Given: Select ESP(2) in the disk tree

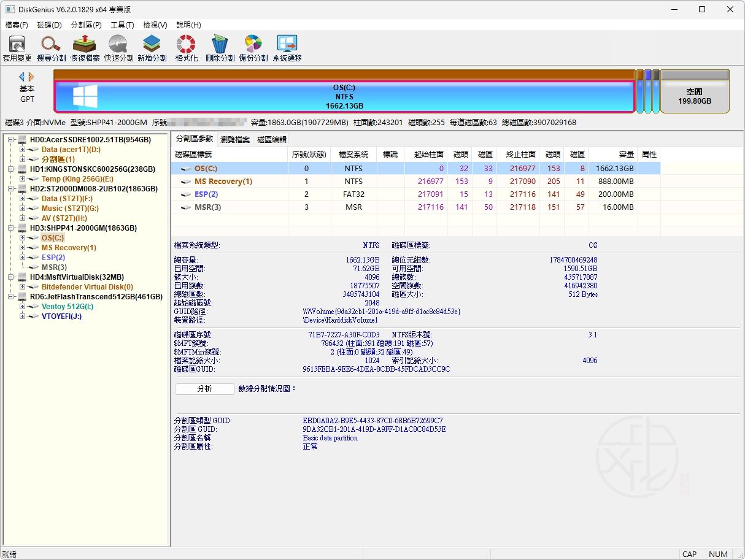Looking at the screenshot, I should click(53, 258).
